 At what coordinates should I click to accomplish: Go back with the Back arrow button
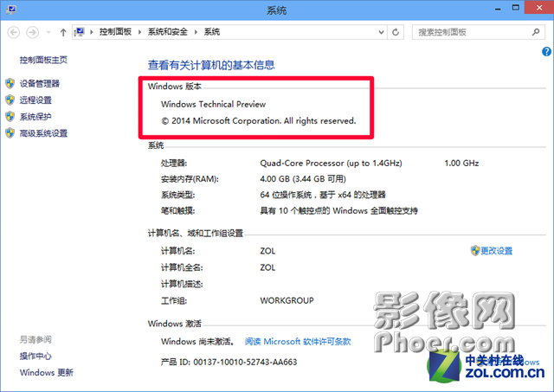tap(14, 33)
